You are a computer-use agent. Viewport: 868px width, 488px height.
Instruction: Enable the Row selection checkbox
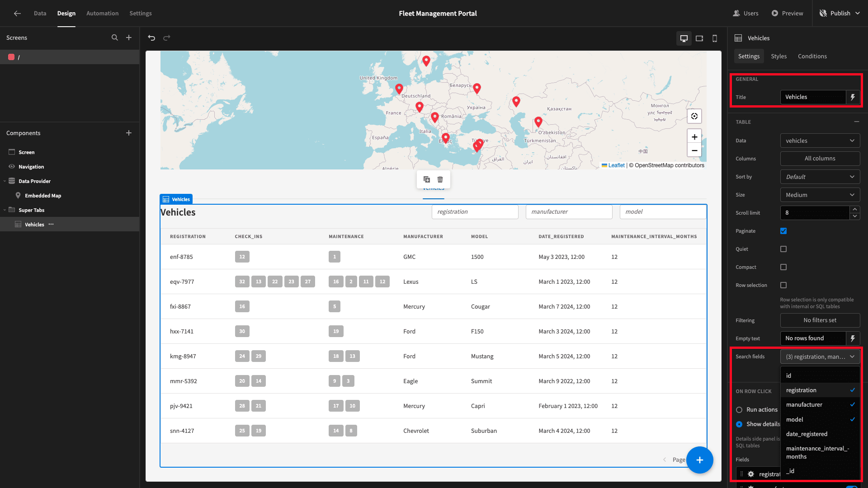point(783,285)
